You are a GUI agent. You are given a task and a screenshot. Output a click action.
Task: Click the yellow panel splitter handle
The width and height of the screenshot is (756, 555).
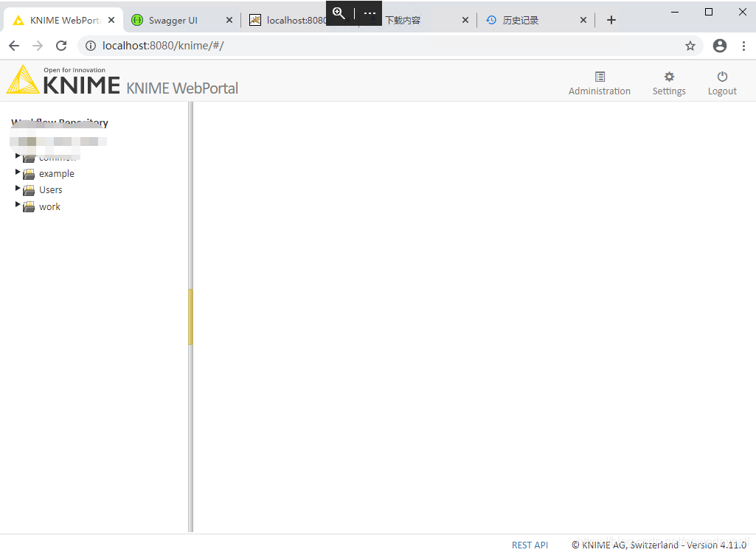point(190,317)
